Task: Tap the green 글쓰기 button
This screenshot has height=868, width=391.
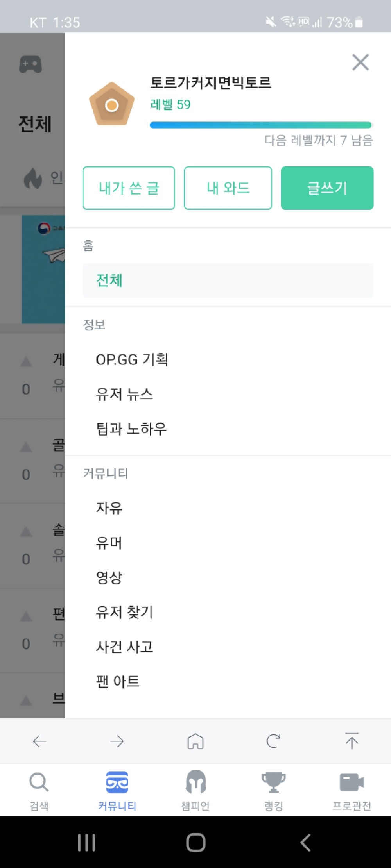Action: (327, 188)
